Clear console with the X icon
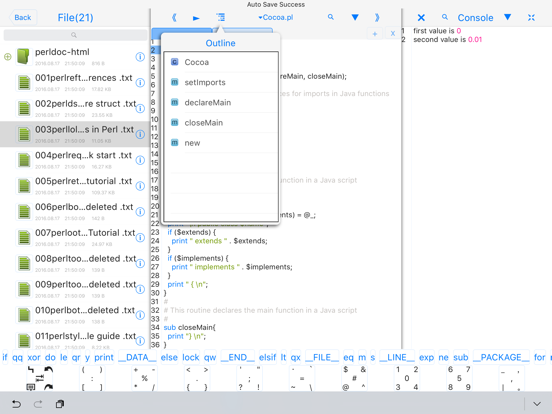552x414 pixels. coord(421,18)
